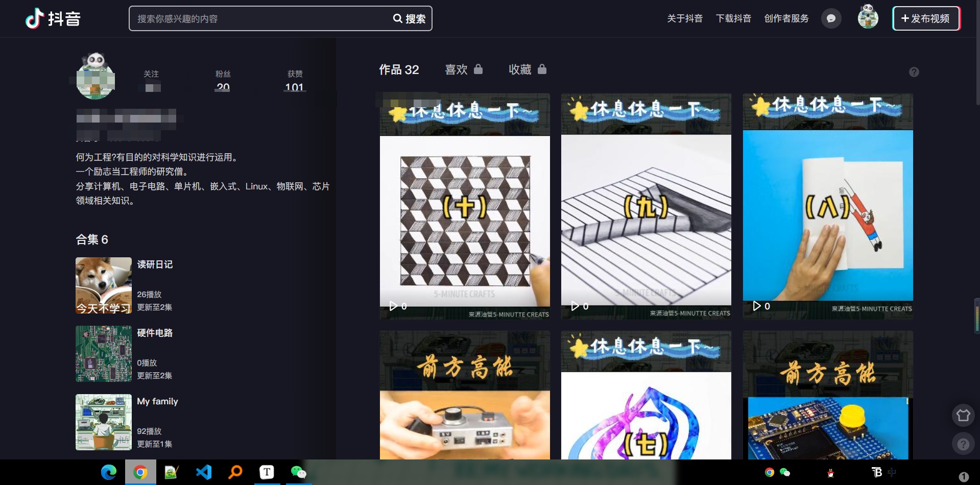Open Microsoft Edge from the taskbar

pos(108,472)
